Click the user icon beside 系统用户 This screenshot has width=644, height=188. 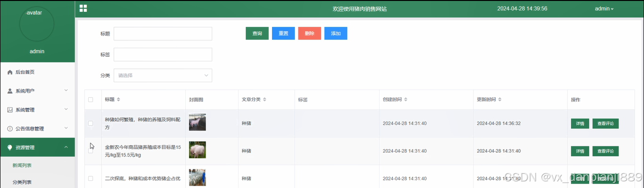pyautogui.click(x=10, y=91)
